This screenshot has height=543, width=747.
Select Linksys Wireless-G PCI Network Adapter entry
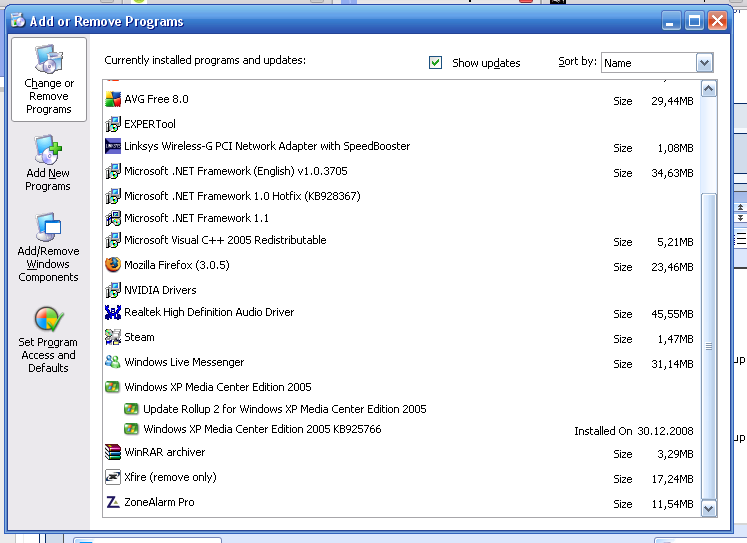click(401, 146)
